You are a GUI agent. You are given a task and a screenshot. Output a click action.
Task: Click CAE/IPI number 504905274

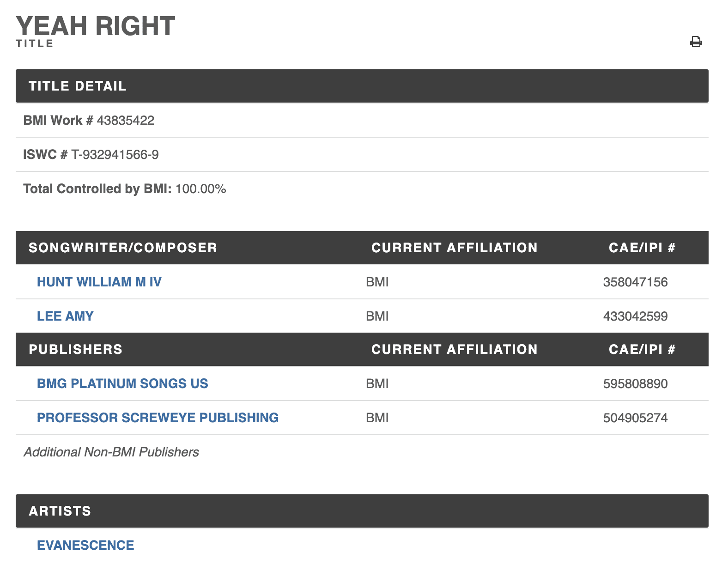[x=635, y=418]
